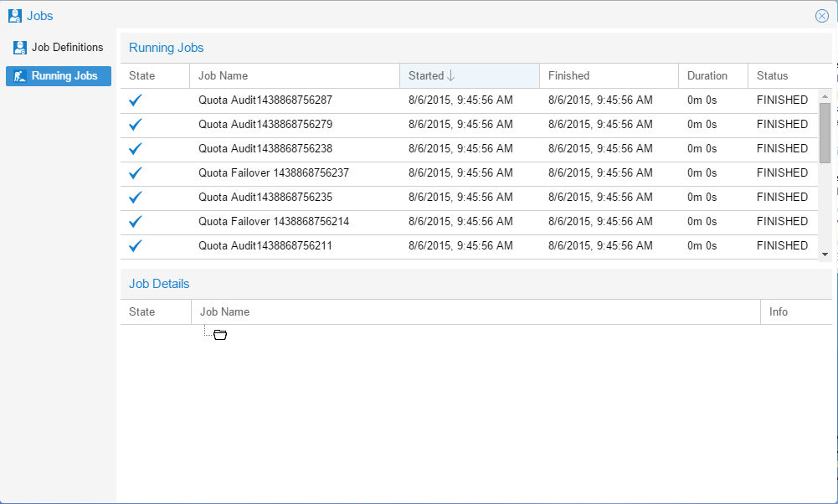Sort by the Status column header
Image resolution: width=838 pixels, height=504 pixels.
[790, 76]
